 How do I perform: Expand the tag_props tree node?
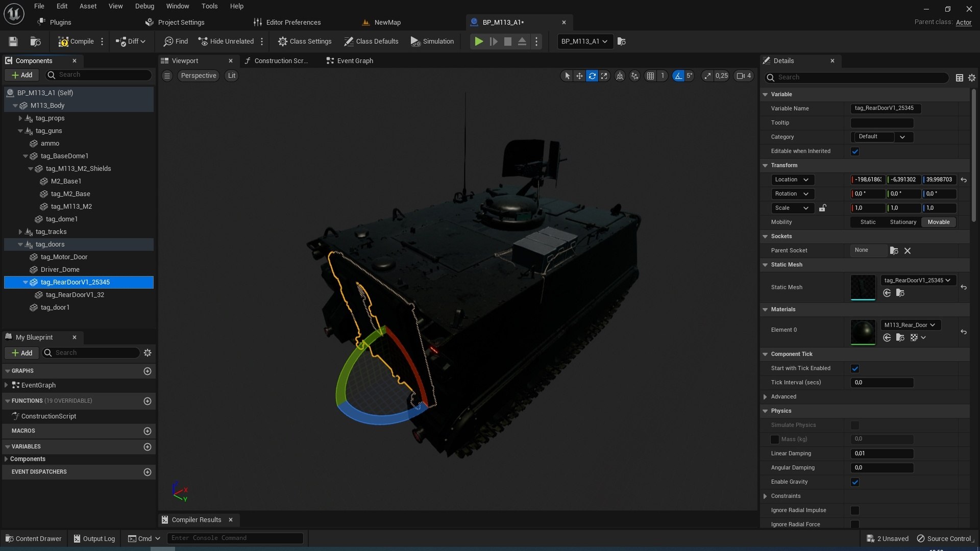pyautogui.click(x=20, y=118)
